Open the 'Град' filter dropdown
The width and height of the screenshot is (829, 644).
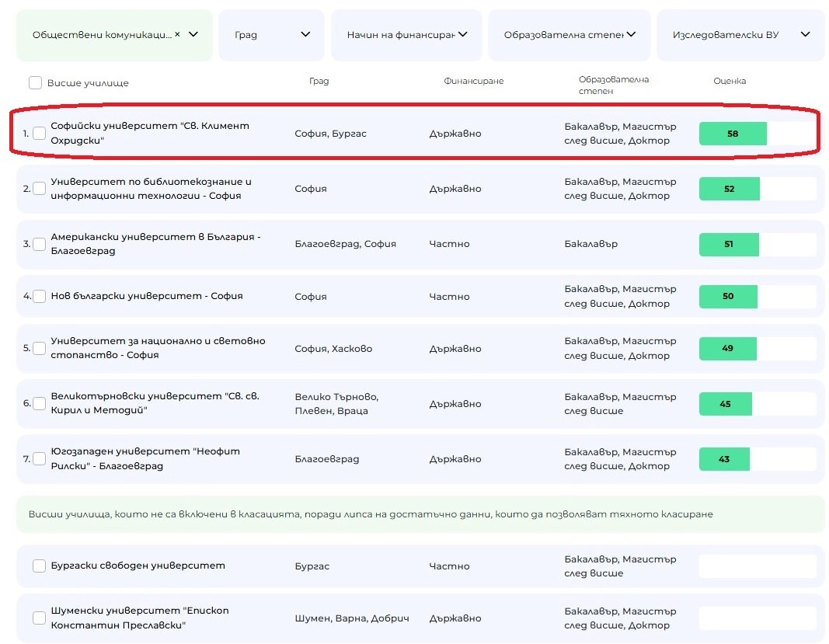point(305,34)
